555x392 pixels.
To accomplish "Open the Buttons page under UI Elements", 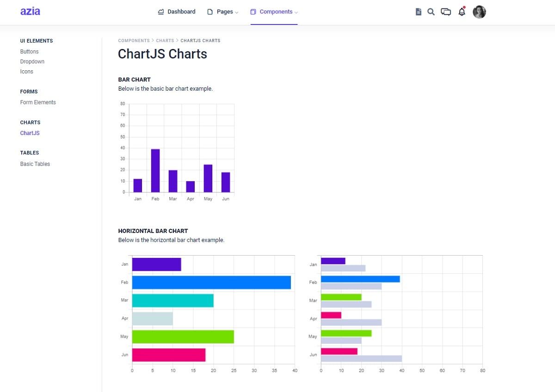I will click(x=29, y=51).
